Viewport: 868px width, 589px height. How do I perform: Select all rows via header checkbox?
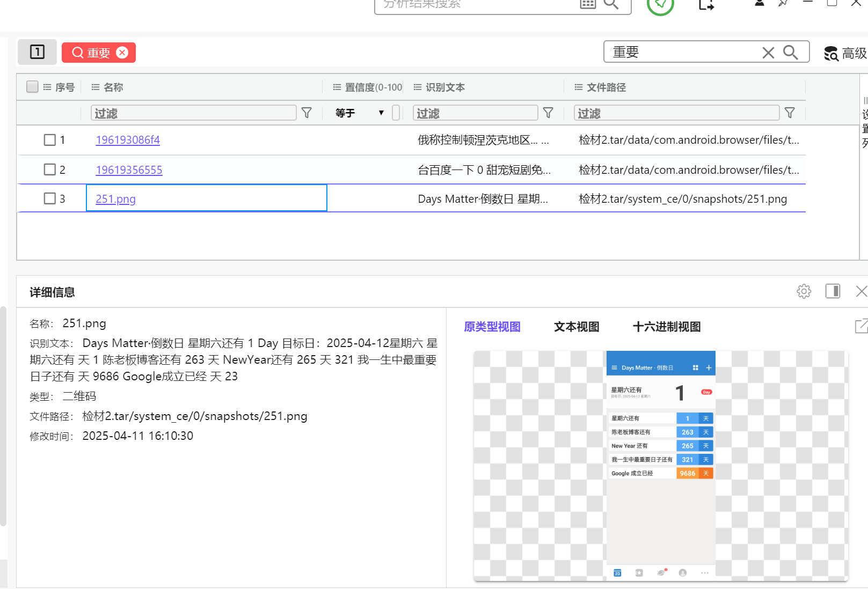(x=32, y=86)
